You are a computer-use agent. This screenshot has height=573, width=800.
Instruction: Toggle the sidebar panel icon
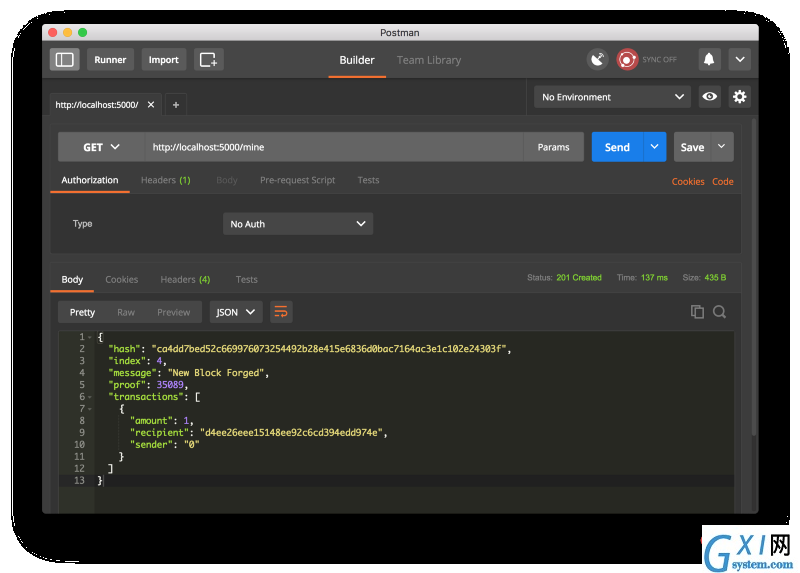tap(64, 60)
